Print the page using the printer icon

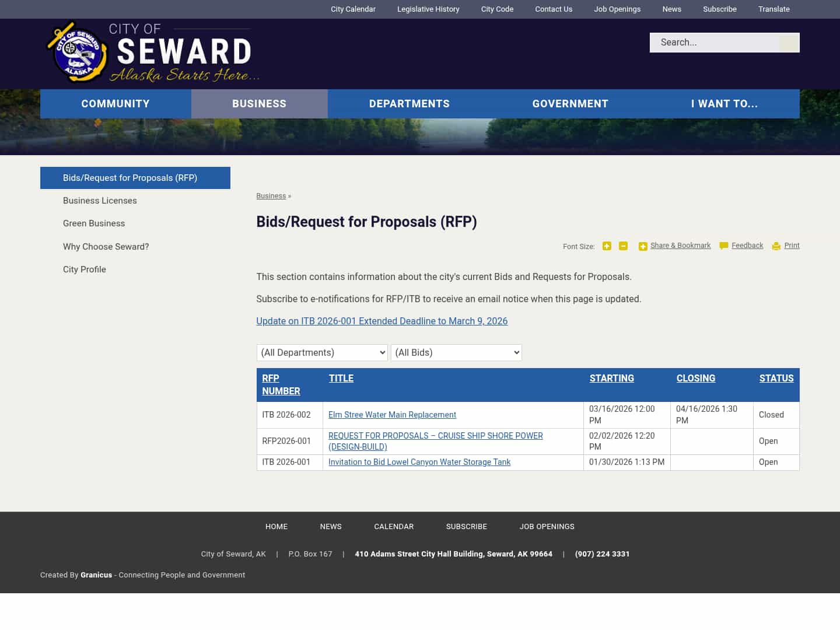click(x=776, y=246)
